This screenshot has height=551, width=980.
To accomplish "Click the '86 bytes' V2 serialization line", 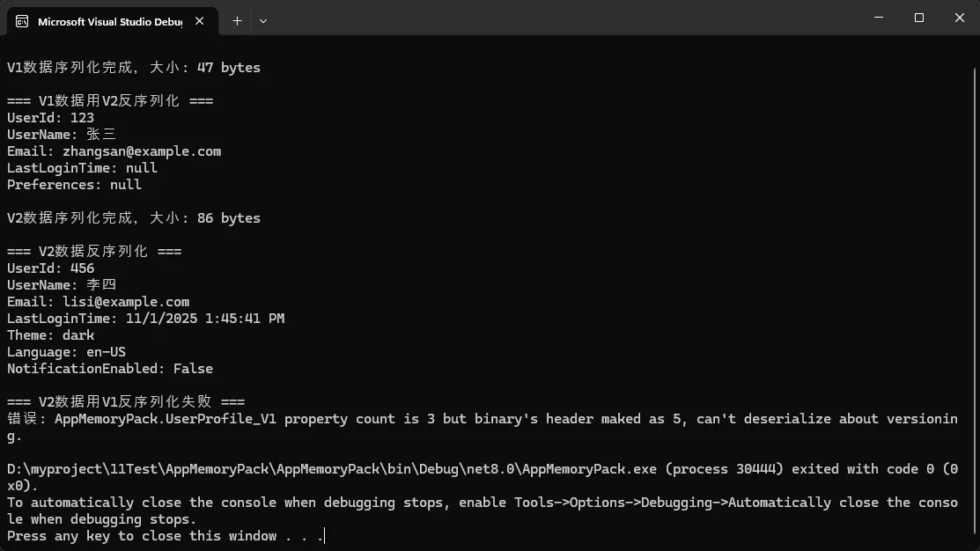I will pos(134,218).
